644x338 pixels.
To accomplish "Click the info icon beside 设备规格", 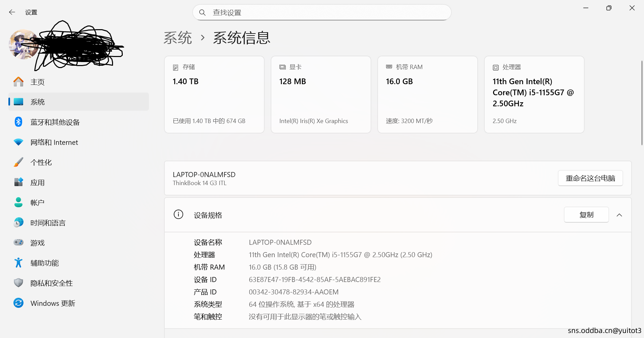I will coord(178,214).
